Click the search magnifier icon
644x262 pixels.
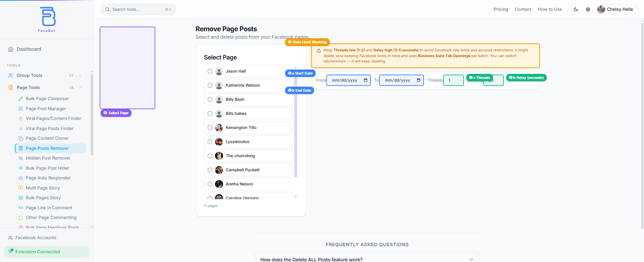coord(107,9)
